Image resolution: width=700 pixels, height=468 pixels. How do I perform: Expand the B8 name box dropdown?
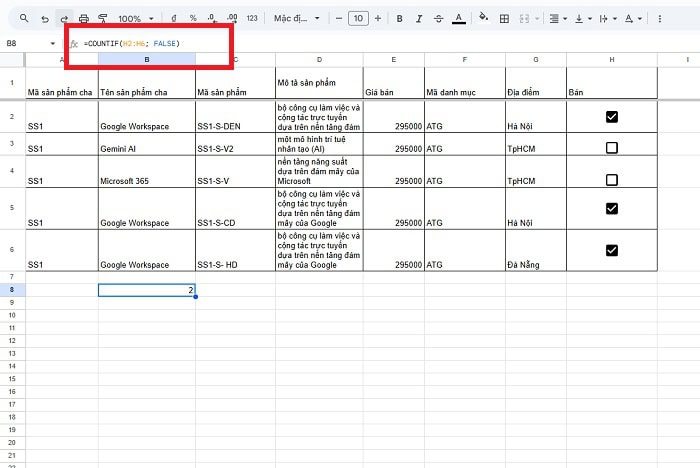tap(53, 44)
